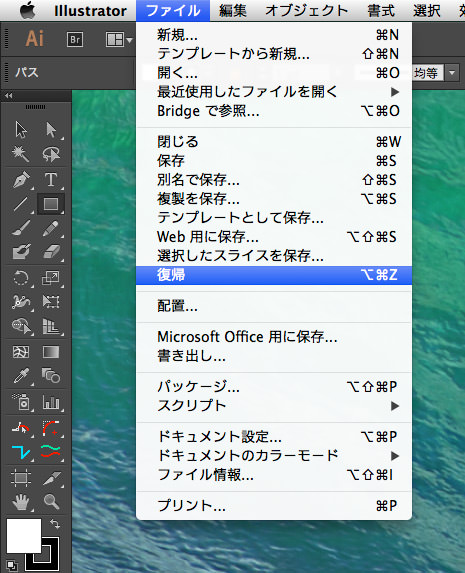Select the Lasso tool

pyautogui.click(x=51, y=154)
